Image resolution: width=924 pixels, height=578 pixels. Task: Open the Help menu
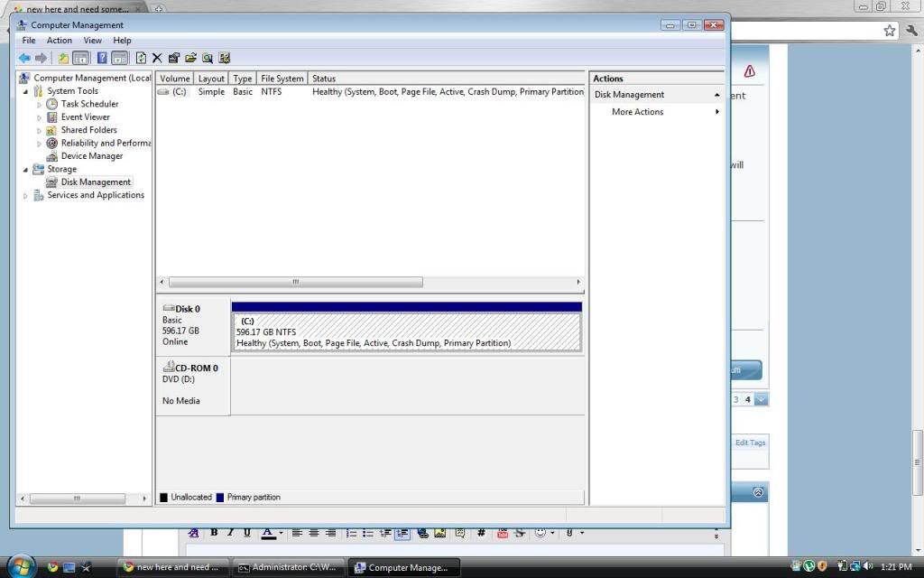tap(122, 40)
